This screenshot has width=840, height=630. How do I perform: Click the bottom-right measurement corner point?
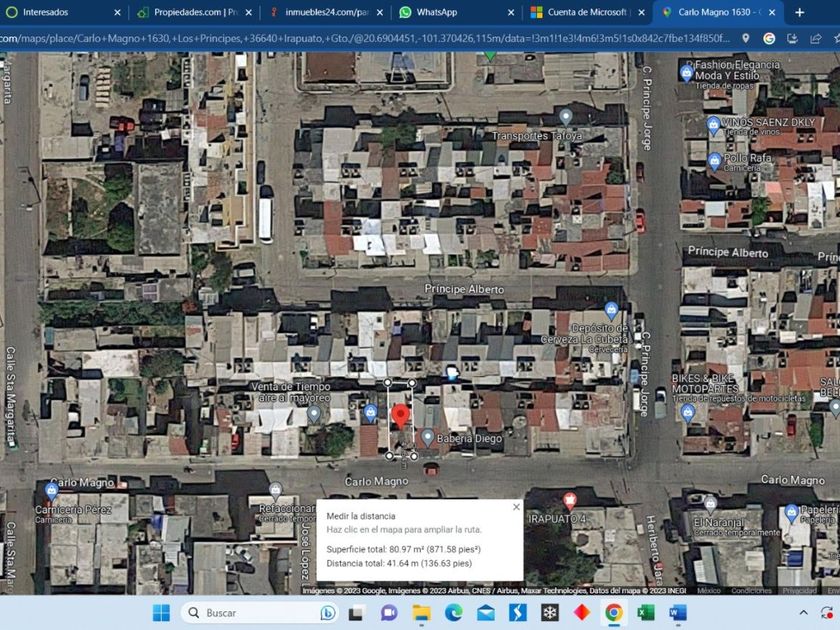tap(414, 456)
